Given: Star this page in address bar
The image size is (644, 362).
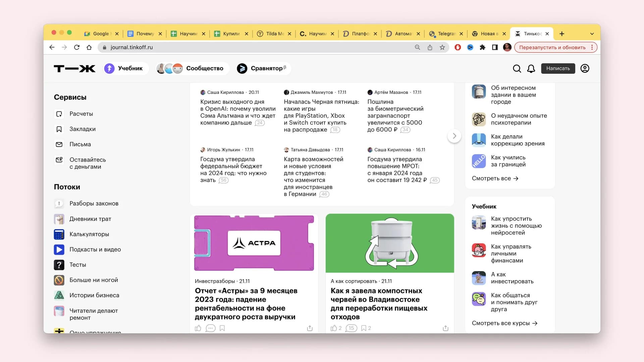Looking at the screenshot, I should pos(442,47).
